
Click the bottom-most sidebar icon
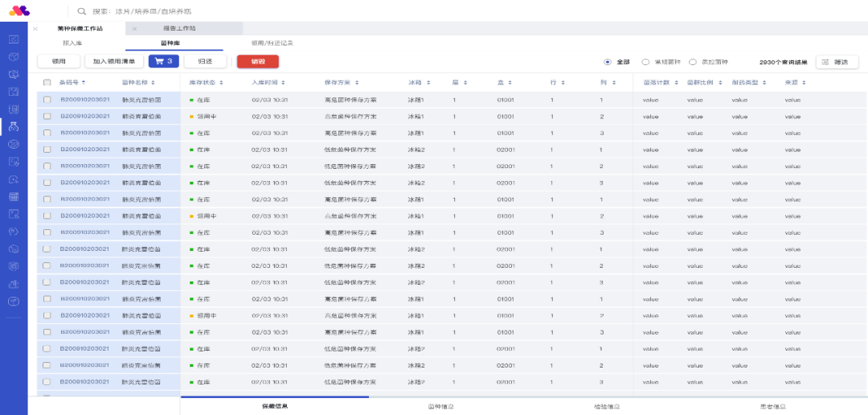coord(14,301)
